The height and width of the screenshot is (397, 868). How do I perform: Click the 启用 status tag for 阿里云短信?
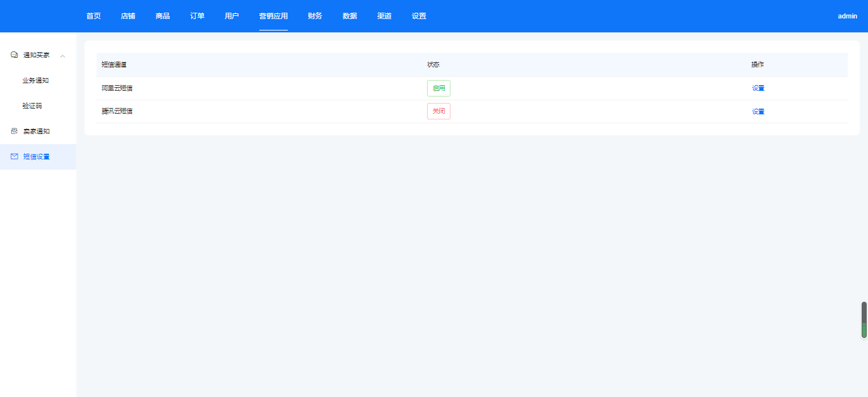tap(438, 88)
